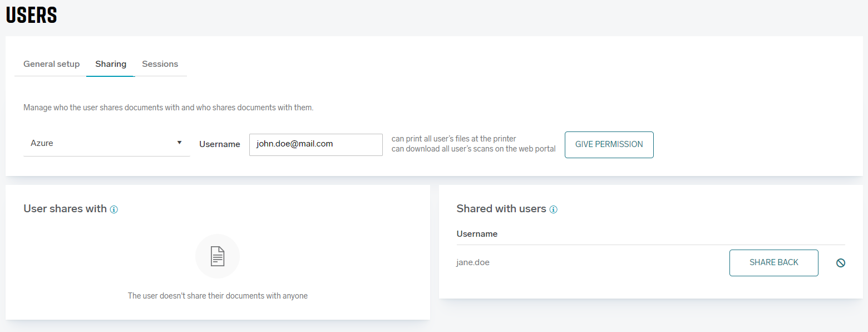Click the Username column header

(x=477, y=234)
